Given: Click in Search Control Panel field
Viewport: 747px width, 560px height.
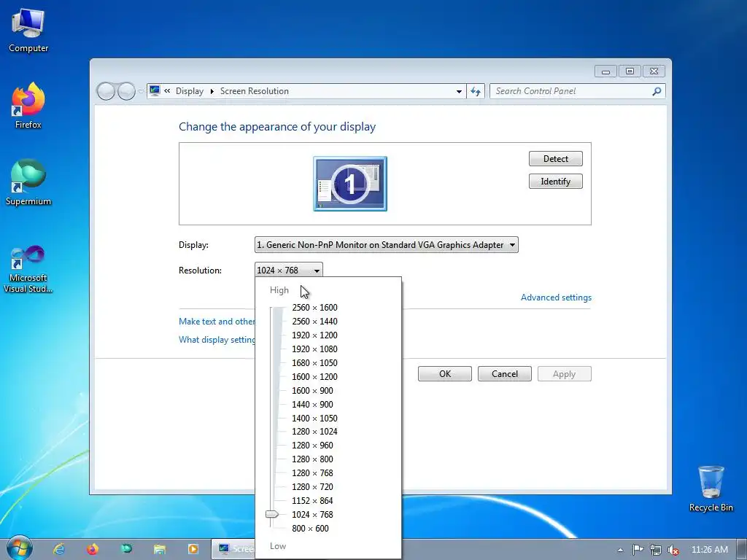Looking at the screenshot, I should click(572, 91).
